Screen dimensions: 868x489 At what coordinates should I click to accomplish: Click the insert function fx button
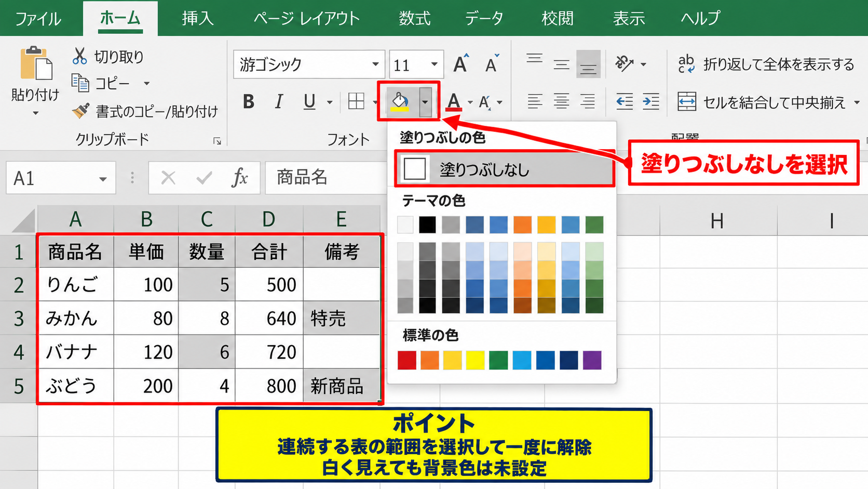point(240,178)
